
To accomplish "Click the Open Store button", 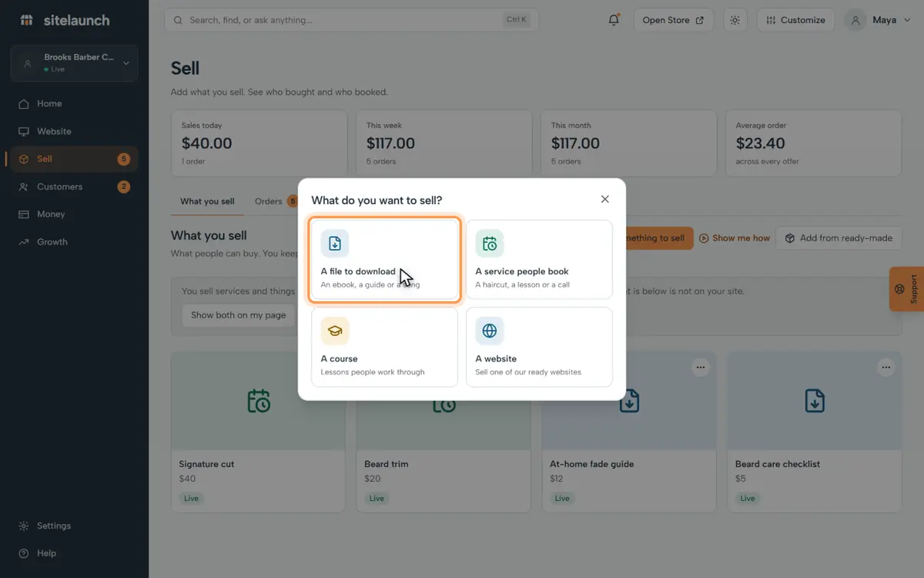I will (x=673, y=20).
